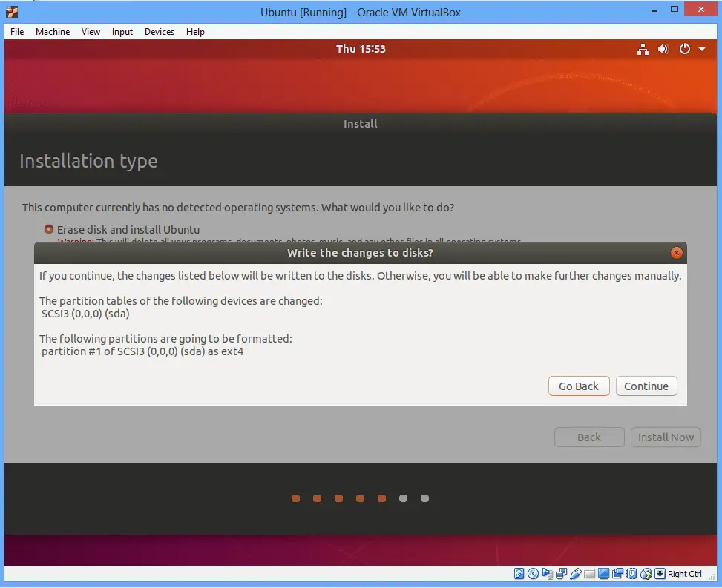722x588 pixels.
Task: Close the Write changes dialog with red X
Action: click(x=677, y=253)
